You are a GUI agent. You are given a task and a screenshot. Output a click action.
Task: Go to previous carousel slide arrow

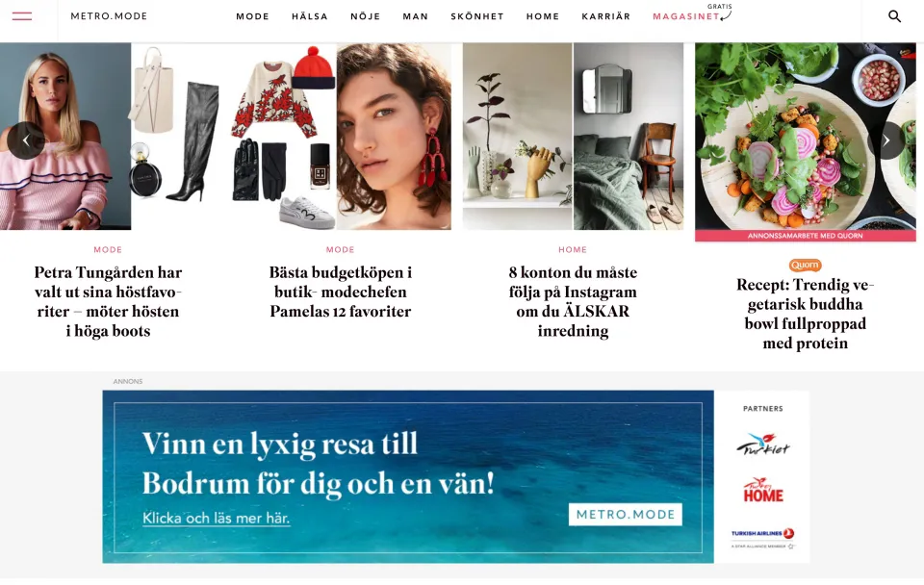[26, 140]
